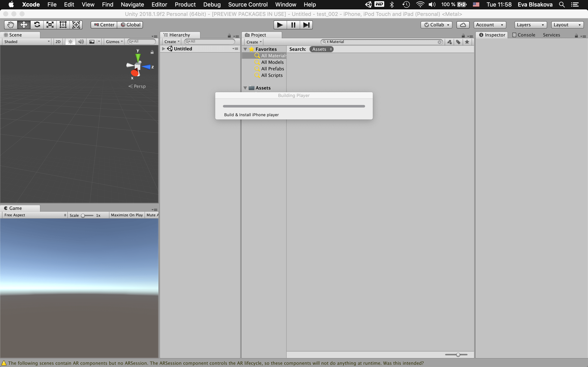The width and height of the screenshot is (588, 367).
Task: Click the Maximize On Play button
Action: coord(127,215)
